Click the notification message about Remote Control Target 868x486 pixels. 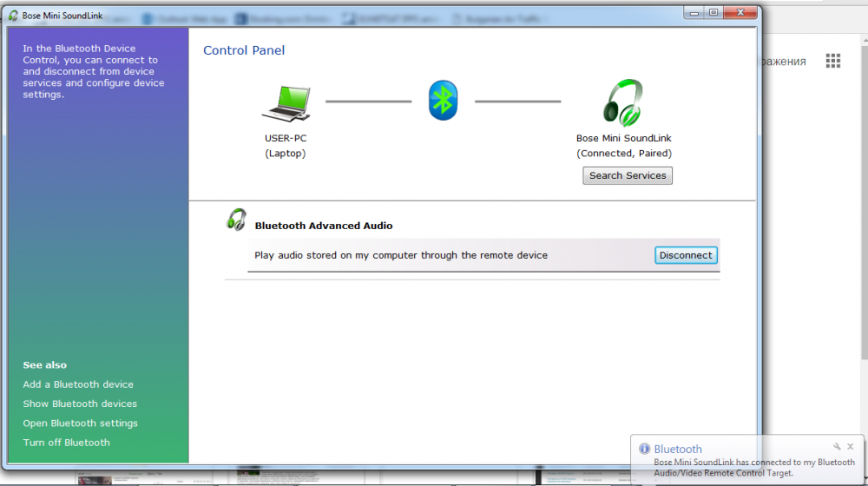[x=754, y=468]
